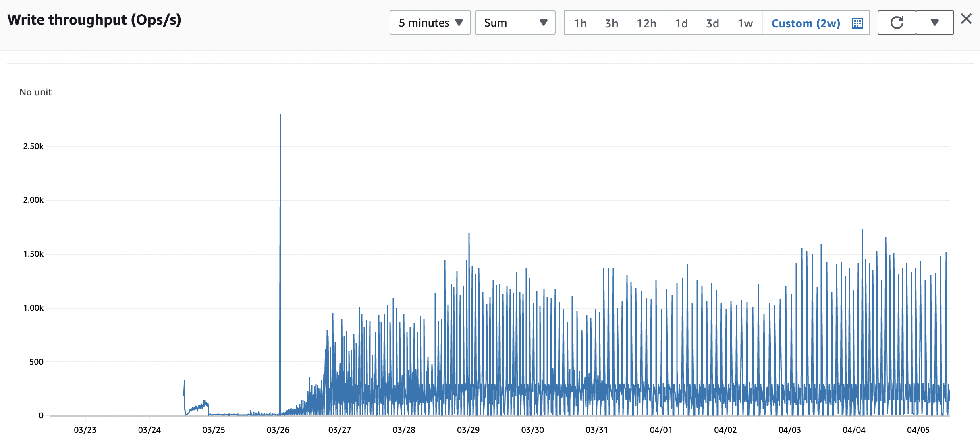
Task: Select the 12h time range tab
Action: [647, 23]
